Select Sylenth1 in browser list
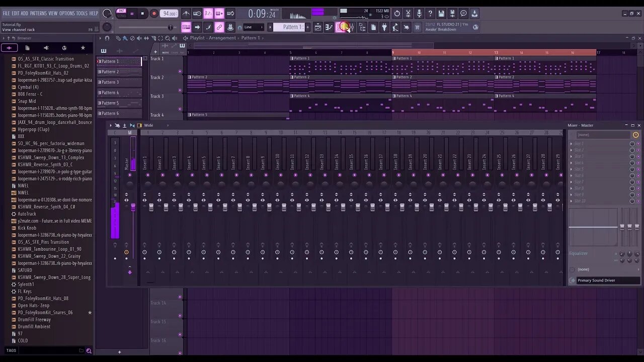 click(26, 284)
